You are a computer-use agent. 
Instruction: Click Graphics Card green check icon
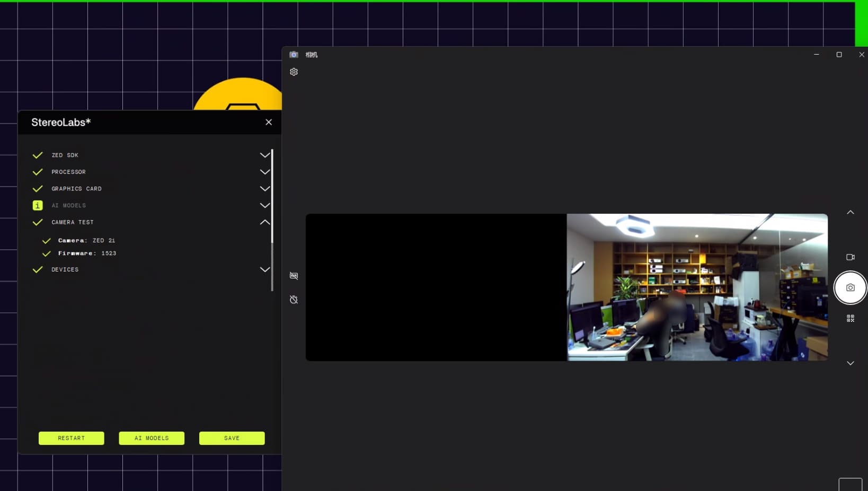click(x=38, y=189)
